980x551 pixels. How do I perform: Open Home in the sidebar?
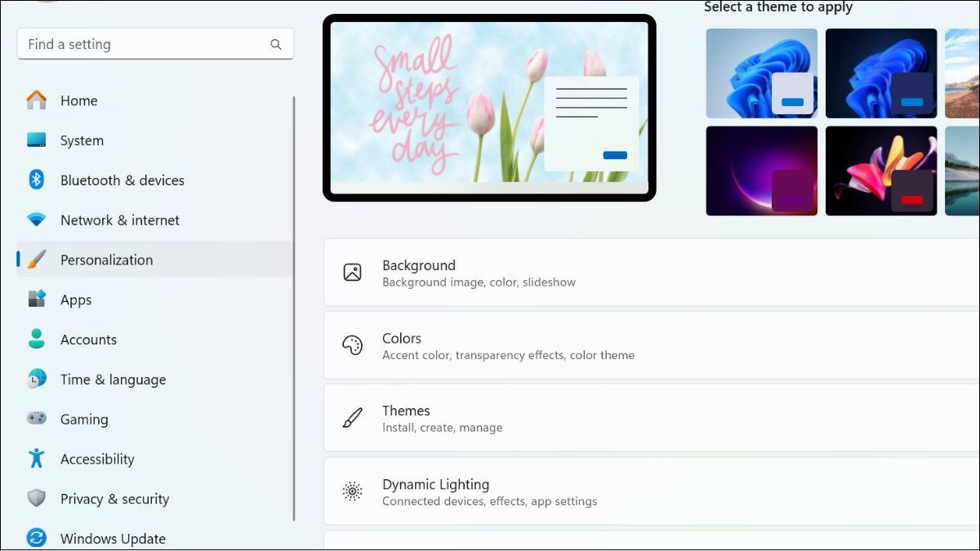coord(155,100)
